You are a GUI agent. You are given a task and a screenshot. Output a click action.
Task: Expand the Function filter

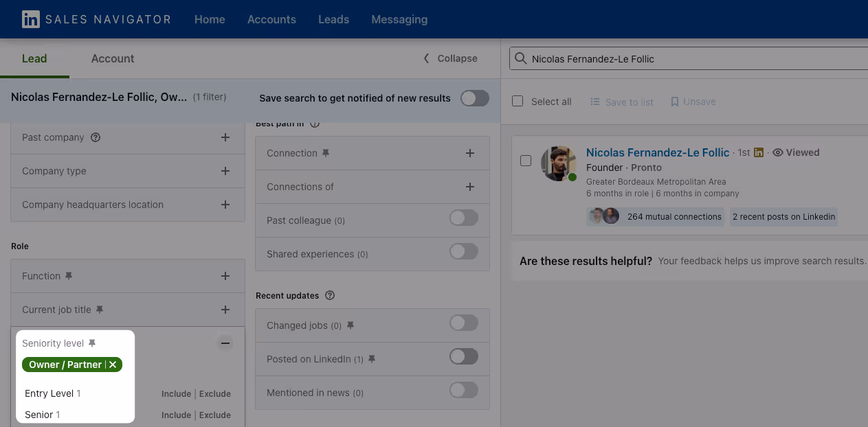click(x=225, y=276)
